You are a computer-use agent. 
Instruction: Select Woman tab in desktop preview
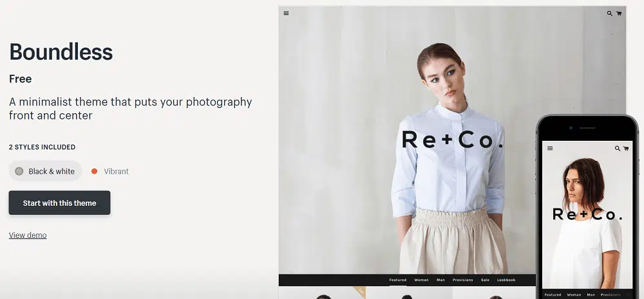[421, 280]
